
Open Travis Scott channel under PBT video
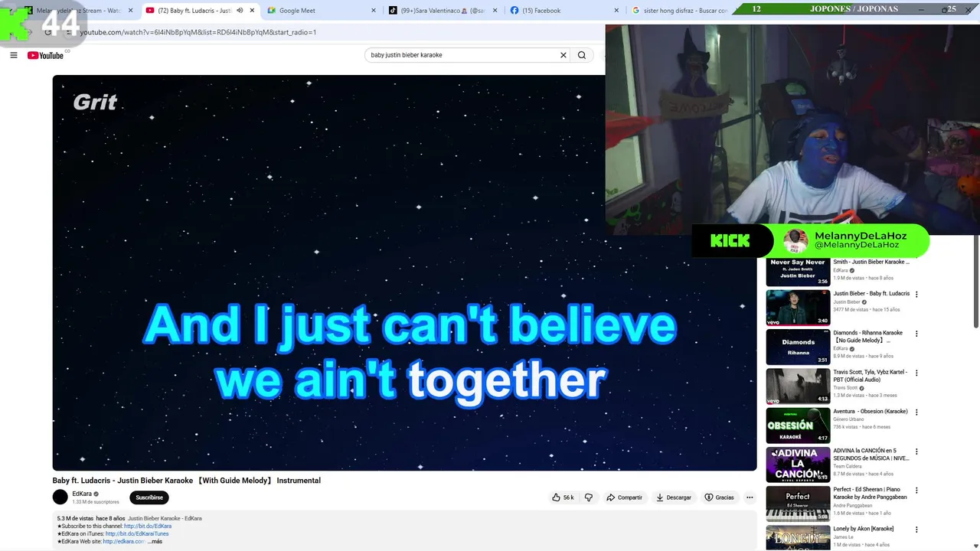coord(846,388)
